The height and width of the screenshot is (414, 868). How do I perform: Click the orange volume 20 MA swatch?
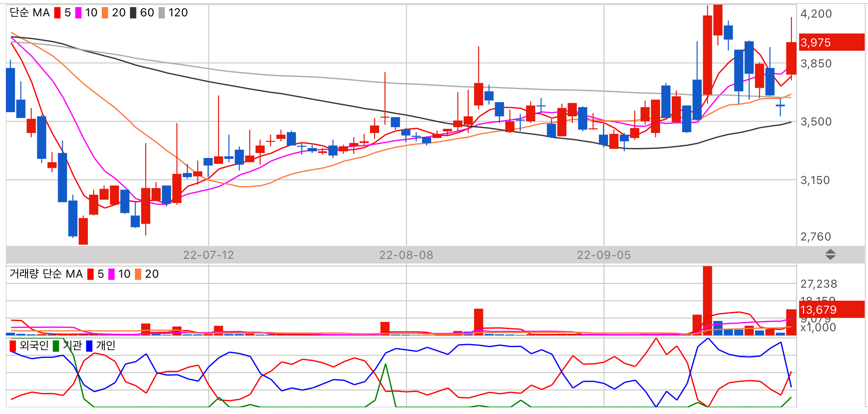[x=138, y=274]
